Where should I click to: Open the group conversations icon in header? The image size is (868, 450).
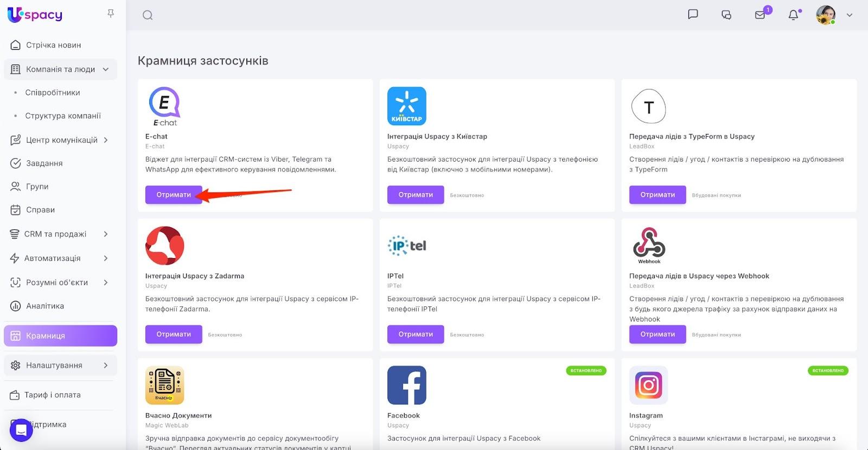tap(726, 15)
